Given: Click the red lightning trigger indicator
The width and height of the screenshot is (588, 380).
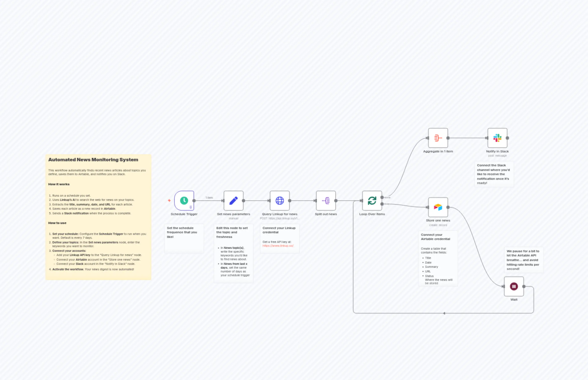Looking at the screenshot, I should pos(169,201).
